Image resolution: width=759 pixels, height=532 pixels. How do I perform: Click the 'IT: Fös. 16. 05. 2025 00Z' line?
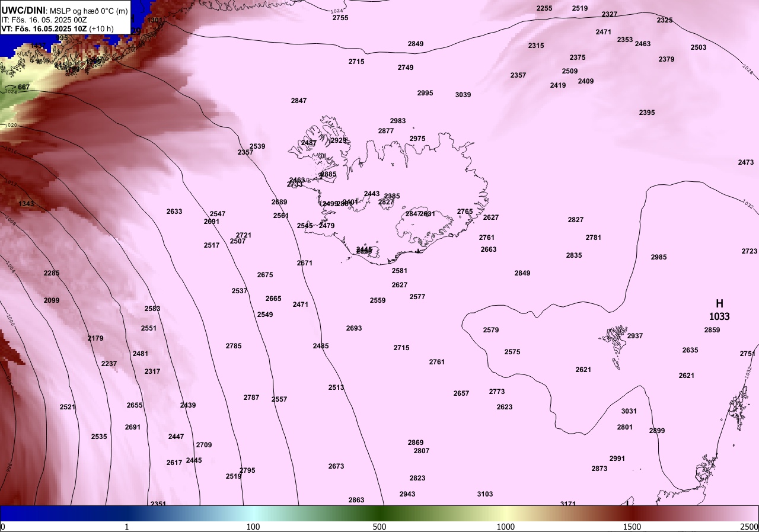pyautogui.click(x=44, y=20)
